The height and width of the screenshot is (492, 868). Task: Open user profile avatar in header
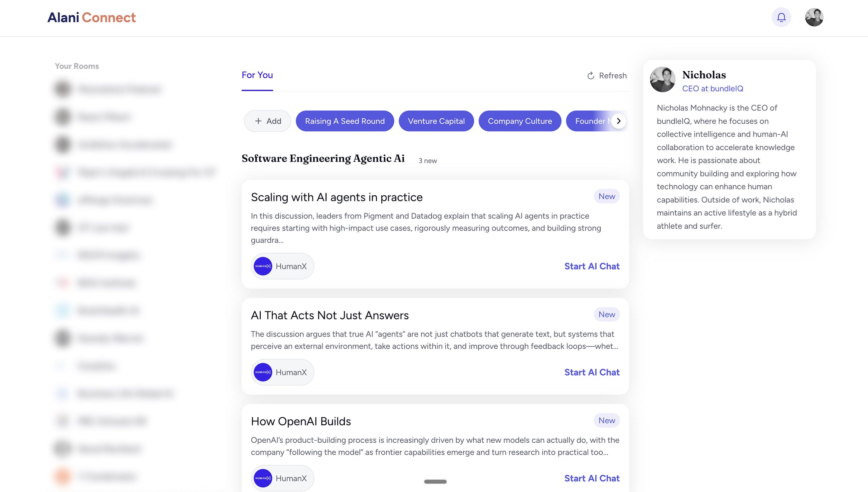[814, 17]
